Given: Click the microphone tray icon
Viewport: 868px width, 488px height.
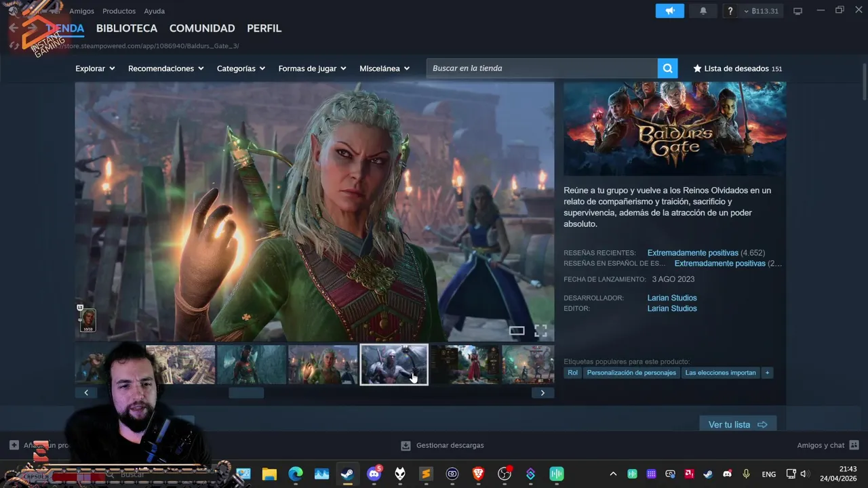Looking at the screenshot, I should coord(746,474).
